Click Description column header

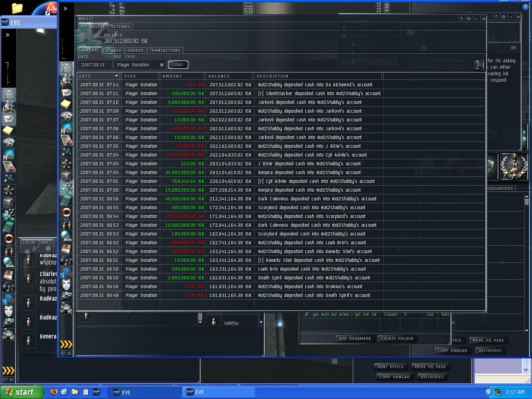pyautogui.click(x=318, y=76)
